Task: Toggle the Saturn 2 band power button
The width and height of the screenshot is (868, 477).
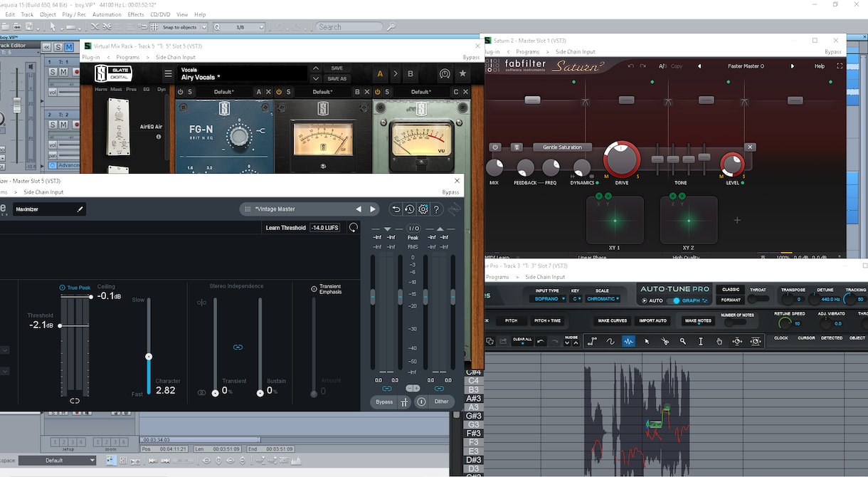Action: point(495,147)
